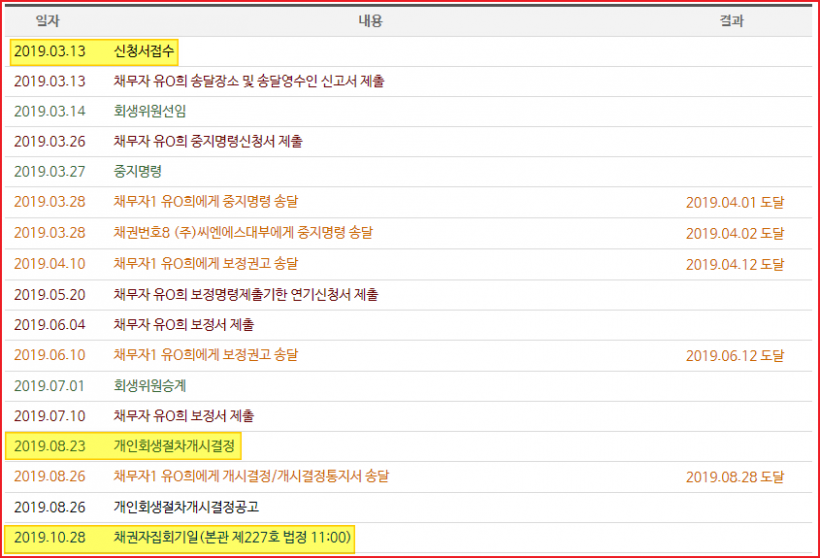The width and height of the screenshot is (820, 558).
Task: Click date '2019.08.26' in the 개시결정공고 row
Action: point(50,507)
